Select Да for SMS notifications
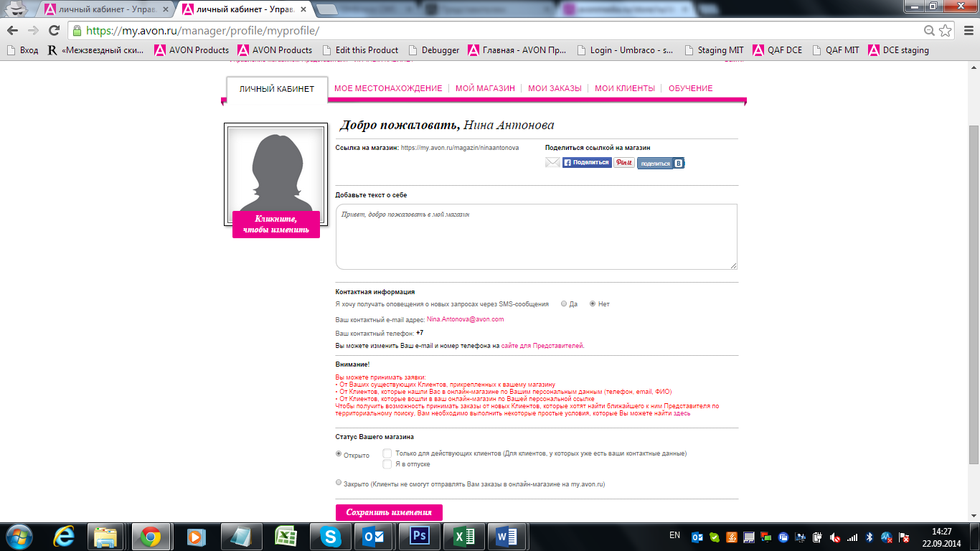 564,304
